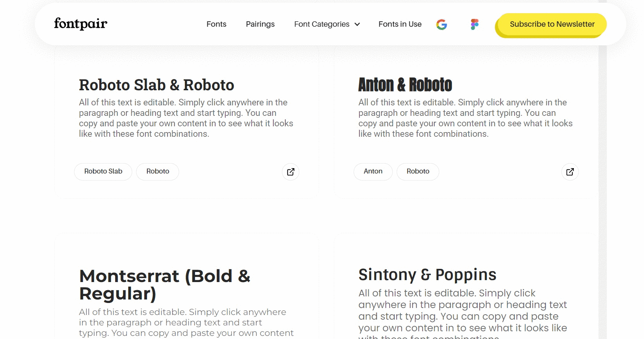Click the Google icon in navbar
The width and height of the screenshot is (644, 339).
(442, 24)
